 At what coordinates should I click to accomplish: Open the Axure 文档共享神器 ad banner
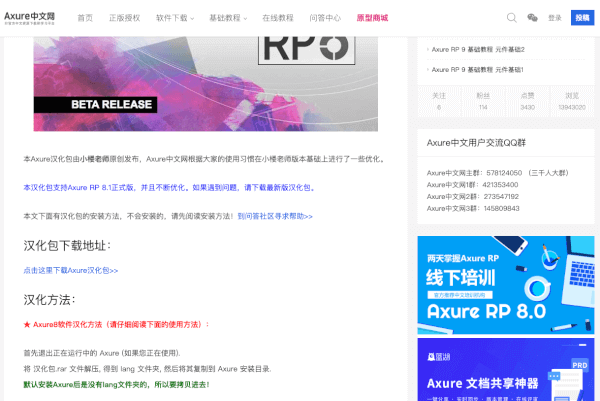(506, 370)
